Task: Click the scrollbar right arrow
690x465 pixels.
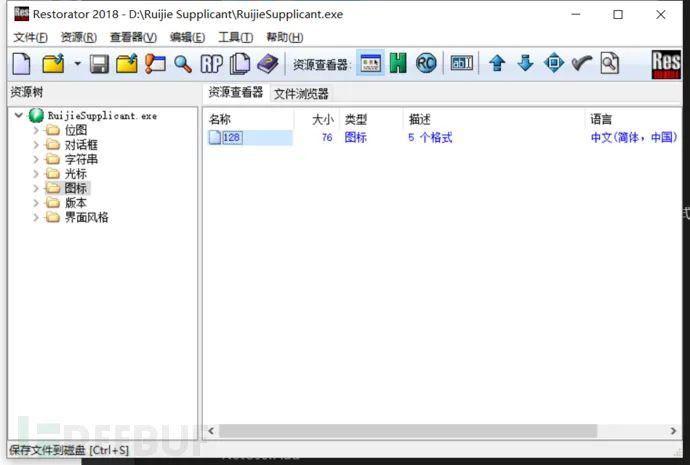Action: 673,431
